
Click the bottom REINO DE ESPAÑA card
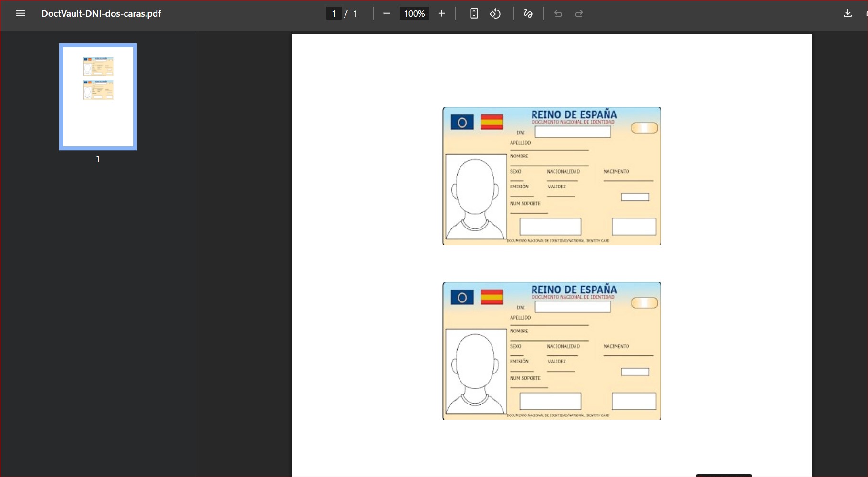tap(552, 351)
